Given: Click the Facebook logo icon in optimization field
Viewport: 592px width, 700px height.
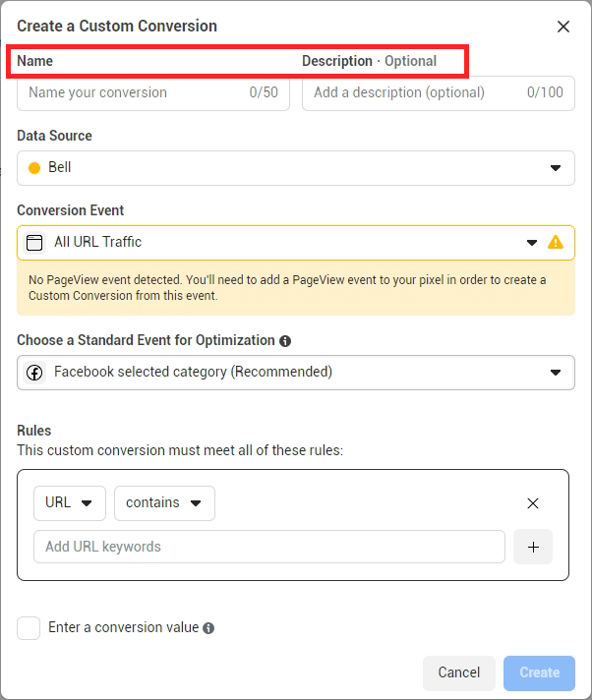Looking at the screenshot, I should point(34,373).
